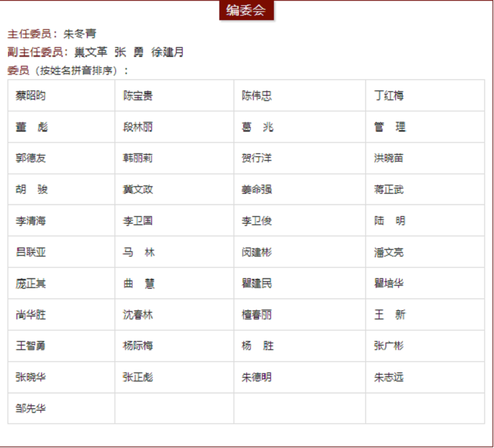Click the cell 张正彪

point(174,377)
